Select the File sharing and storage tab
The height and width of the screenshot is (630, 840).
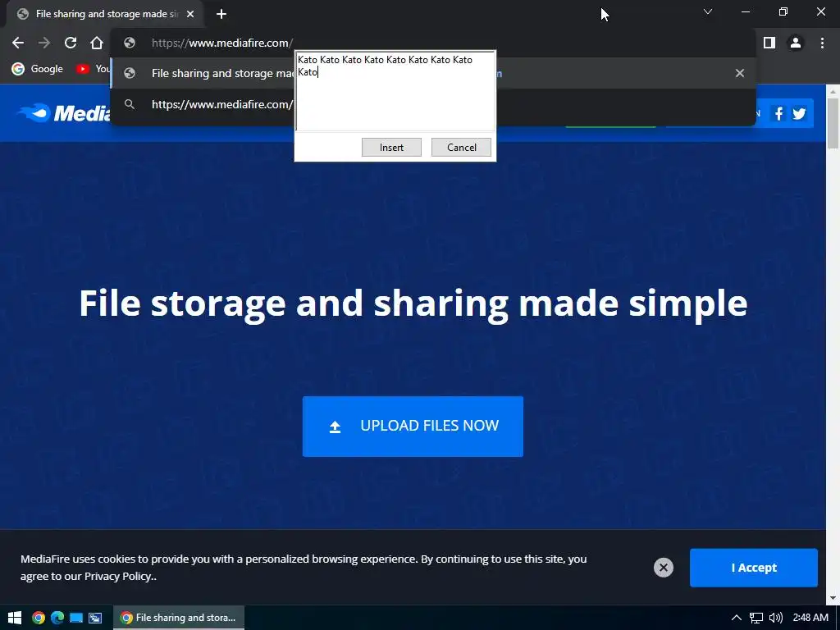point(104,14)
